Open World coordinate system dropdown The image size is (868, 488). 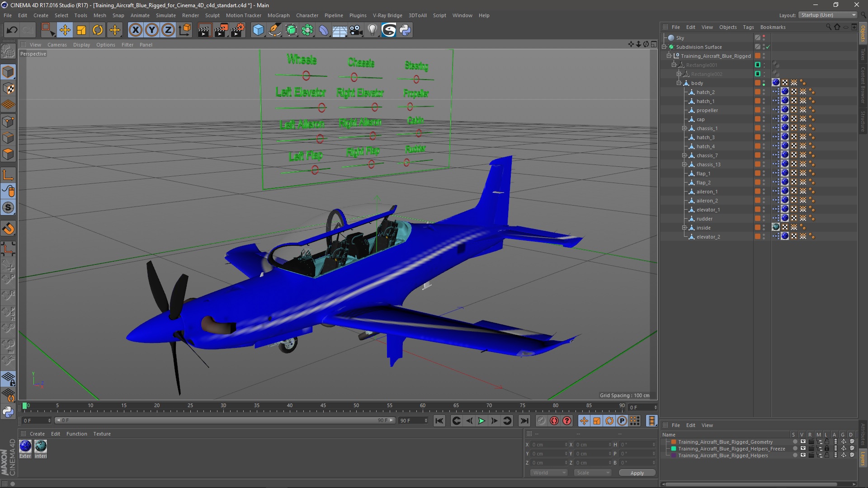[549, 473]
